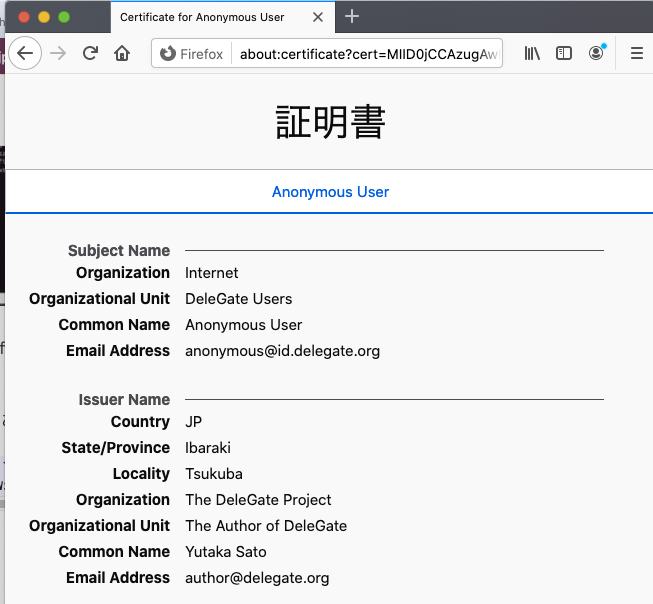
Task: Close the Firefox window with red button
Action: [24, 17]
